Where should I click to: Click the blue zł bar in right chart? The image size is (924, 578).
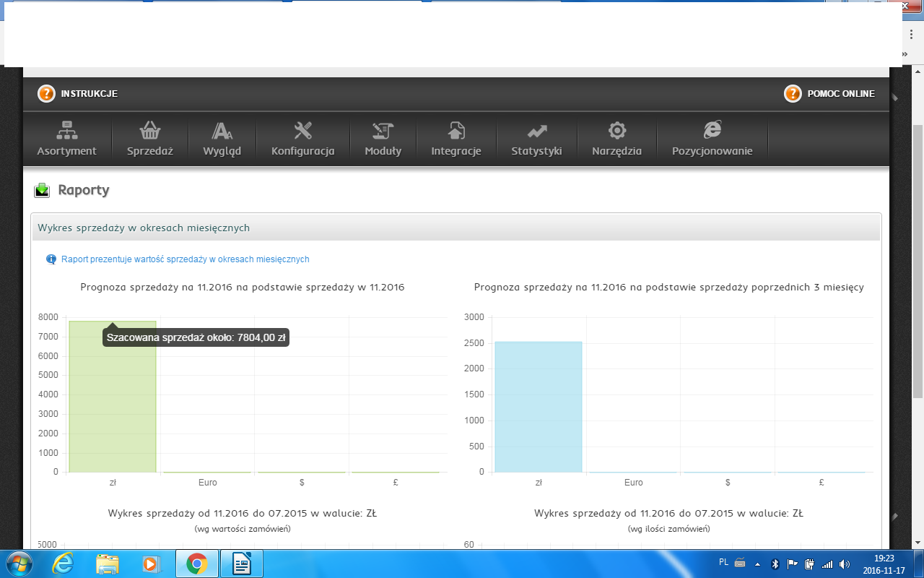(539, 408)
